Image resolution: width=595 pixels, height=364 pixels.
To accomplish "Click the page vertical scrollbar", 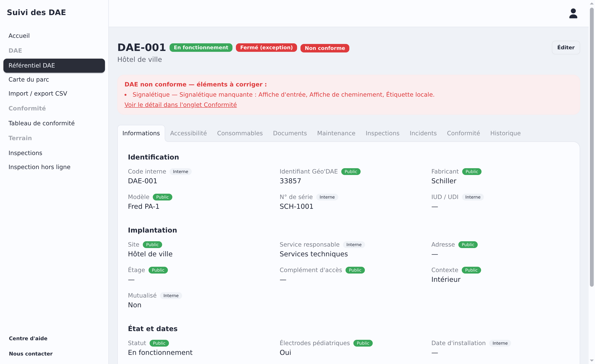I will coord(592,147).
